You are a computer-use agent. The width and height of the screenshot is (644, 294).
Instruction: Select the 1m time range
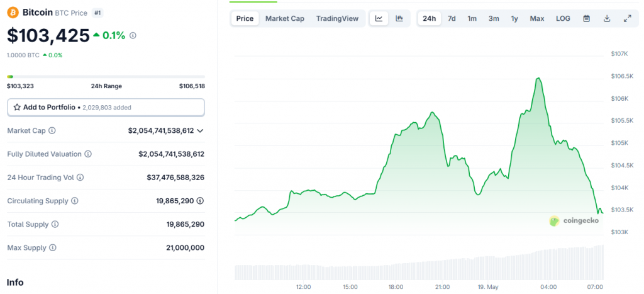tap(472, 18)
